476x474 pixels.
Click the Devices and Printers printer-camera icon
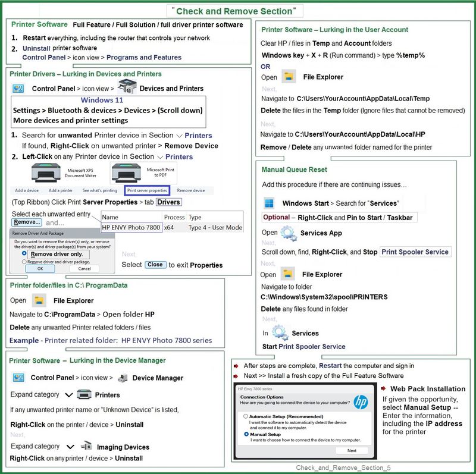tap(127, 86)
